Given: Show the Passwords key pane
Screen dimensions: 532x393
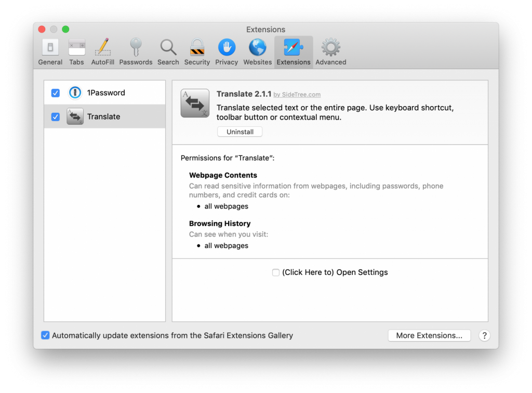Looking at the screenshot, I should click(136, 52).
